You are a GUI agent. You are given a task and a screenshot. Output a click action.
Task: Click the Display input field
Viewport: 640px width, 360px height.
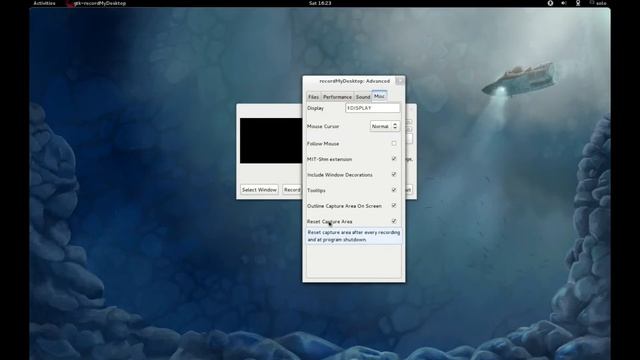[x=373, y=108]
